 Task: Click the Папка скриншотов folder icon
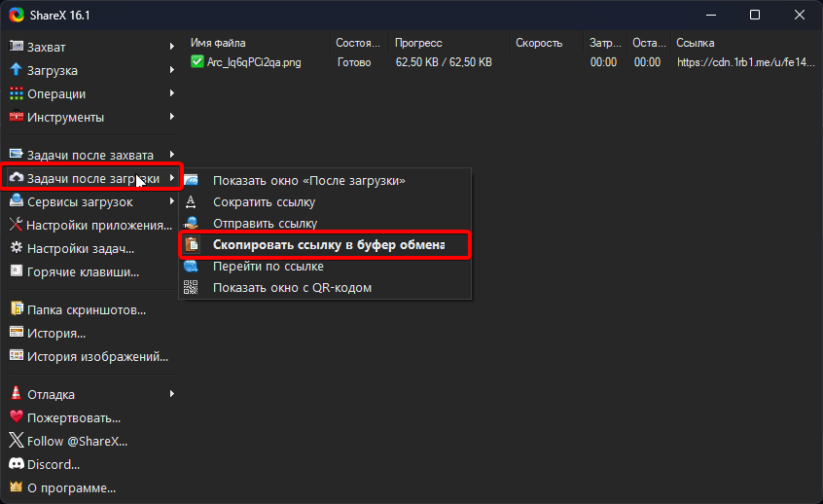click(x=17, y=308)
